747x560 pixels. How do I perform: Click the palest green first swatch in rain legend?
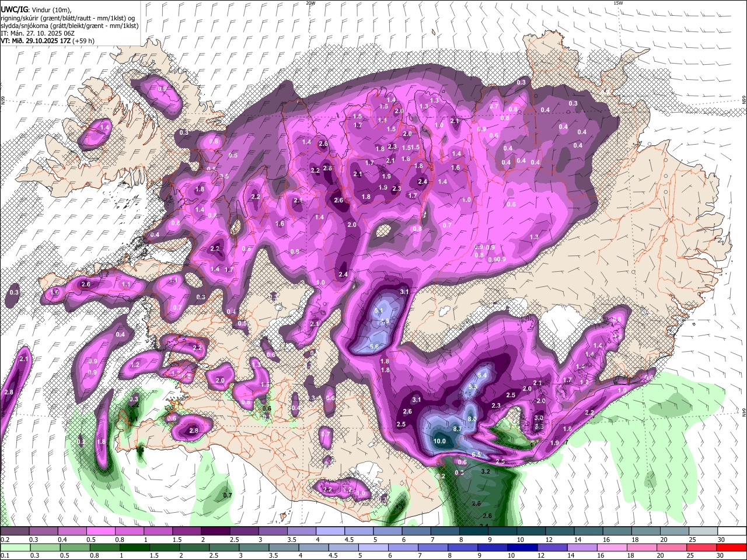point(15,548)
